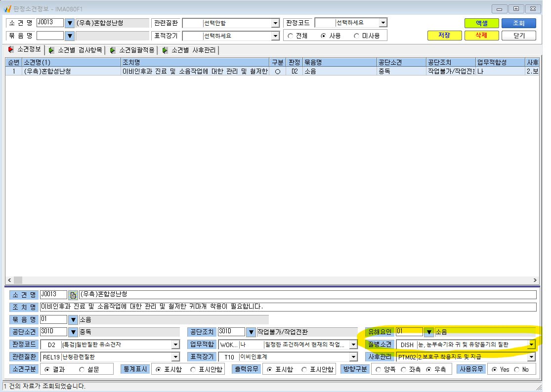Click the horizontal scrollbar right arrow
551x392 pixels.
click(x=535, y=280)
